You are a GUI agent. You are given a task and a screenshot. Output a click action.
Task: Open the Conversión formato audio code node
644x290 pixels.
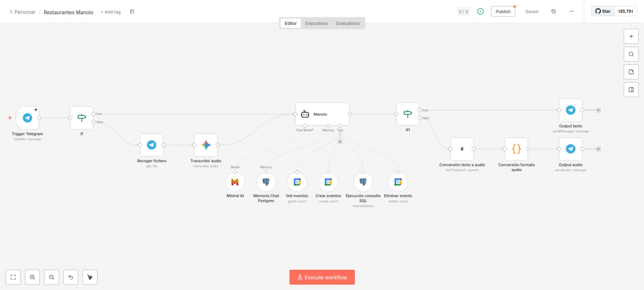pos(516,149)
